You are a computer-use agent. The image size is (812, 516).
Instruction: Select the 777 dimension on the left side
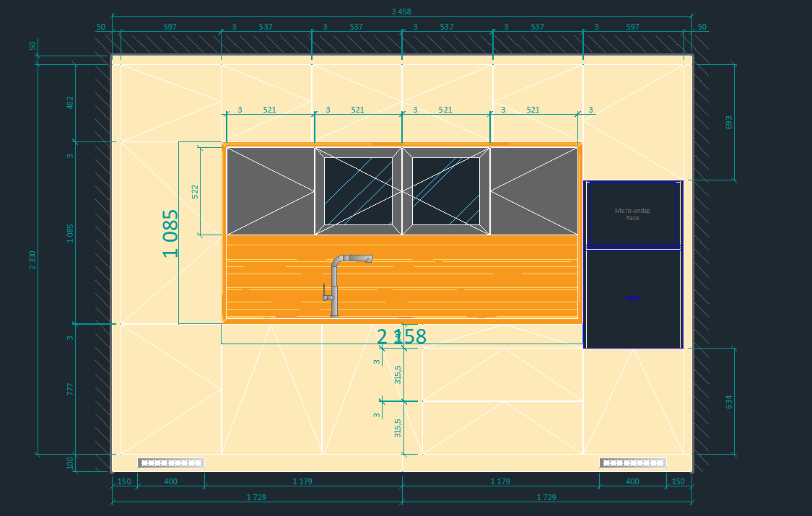70,390
